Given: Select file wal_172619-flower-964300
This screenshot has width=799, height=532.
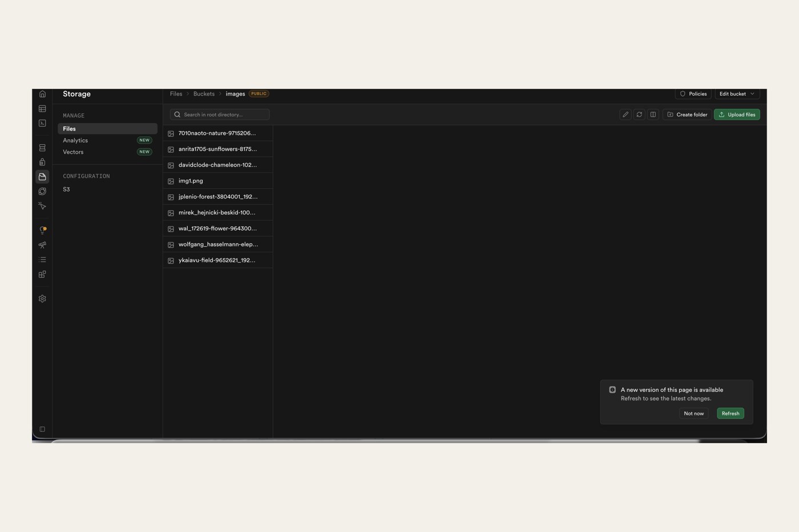Looking at the screenshot, I should tap(218, 229).
